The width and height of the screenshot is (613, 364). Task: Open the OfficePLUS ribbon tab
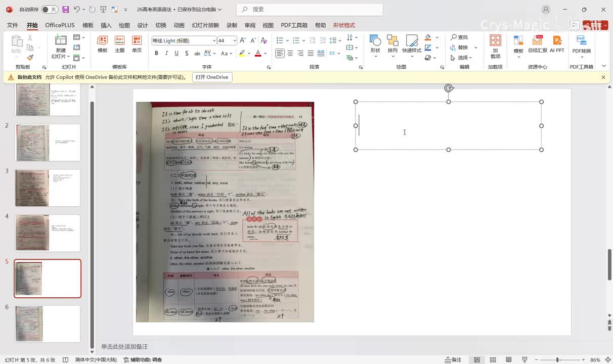click(x=60, y=25)
